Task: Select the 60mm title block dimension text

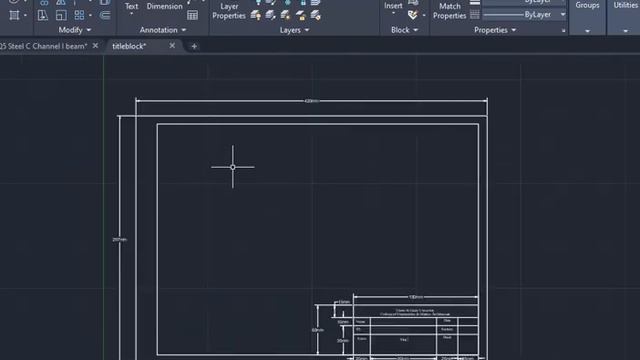Action: pos(318,330)
